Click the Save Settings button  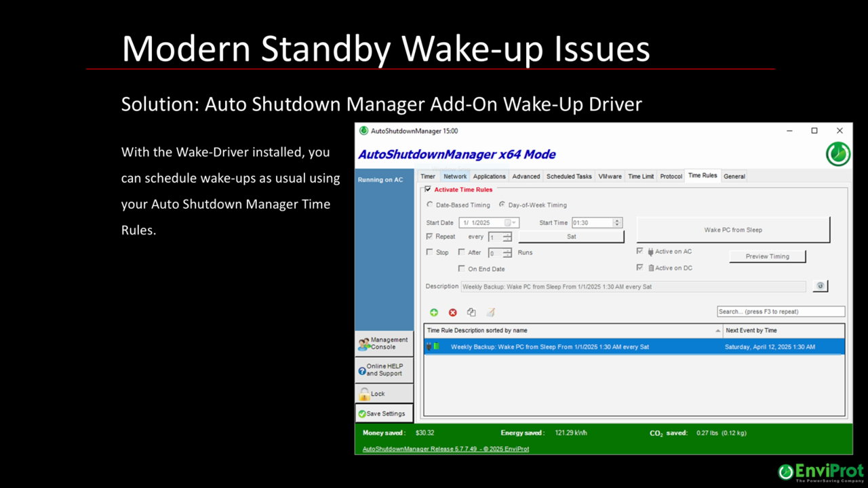pyautogui.click(x=384, y=413)
